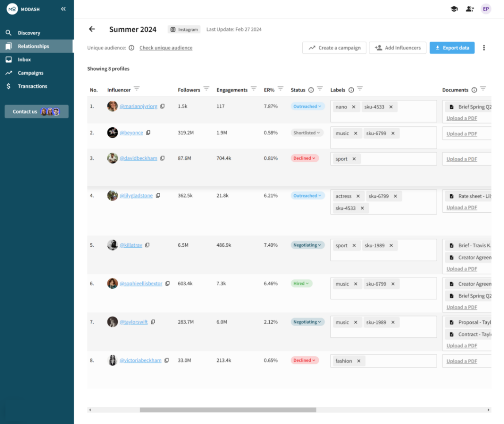Screen dimensions: 504x424
Task: Remove the fashion label from @victoriabeckham
Action: pyautogui.click(x=359, y=361)
